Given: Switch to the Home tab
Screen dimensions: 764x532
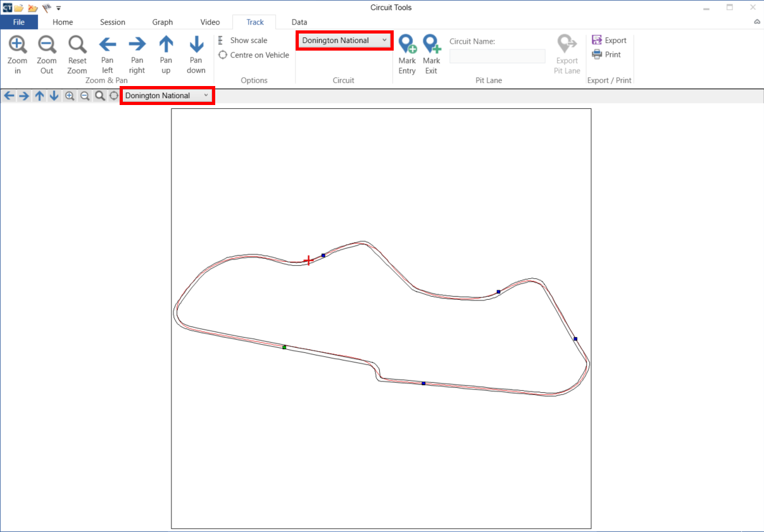Looking at the screenshot, I should tap(63, 22).
